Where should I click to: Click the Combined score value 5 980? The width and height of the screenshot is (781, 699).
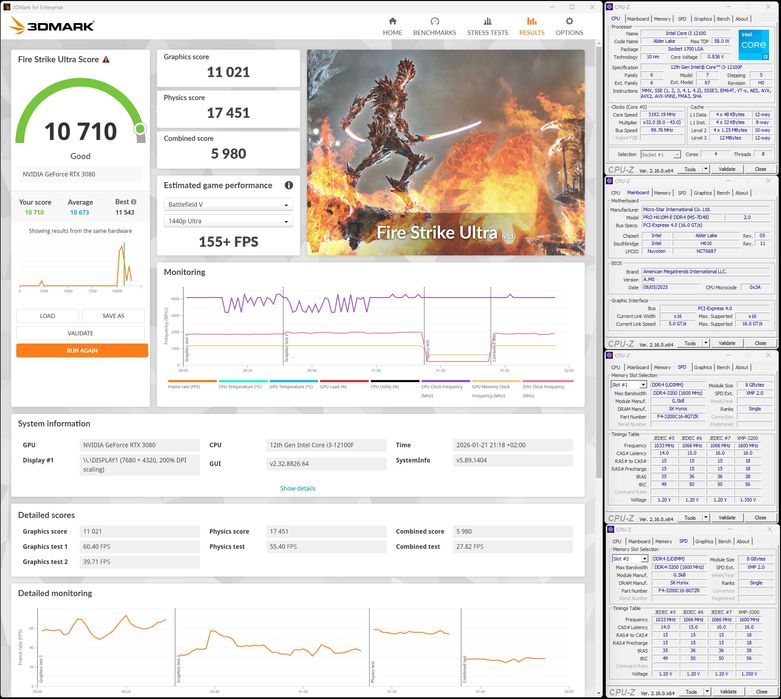pos(228,154)
